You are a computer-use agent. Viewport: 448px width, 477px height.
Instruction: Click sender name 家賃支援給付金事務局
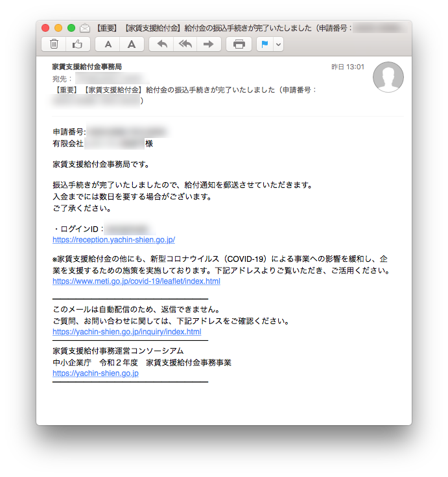[87, 67]
